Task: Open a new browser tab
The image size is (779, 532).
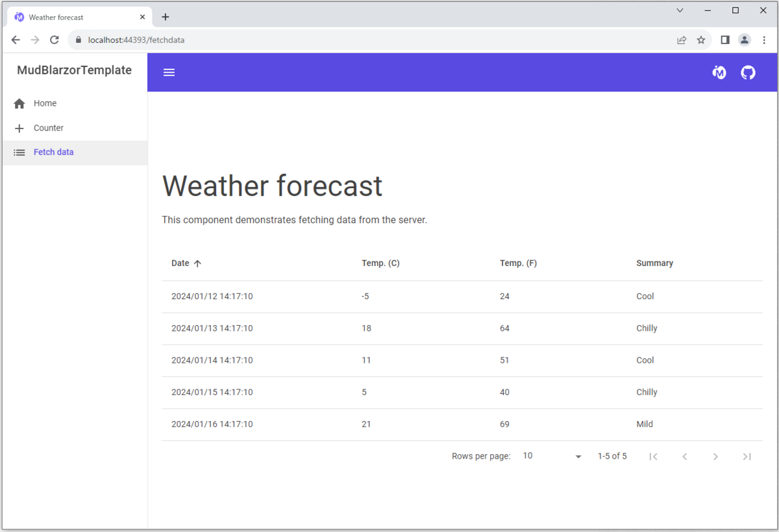Action: pyautogui.click(x=166, y=17)
